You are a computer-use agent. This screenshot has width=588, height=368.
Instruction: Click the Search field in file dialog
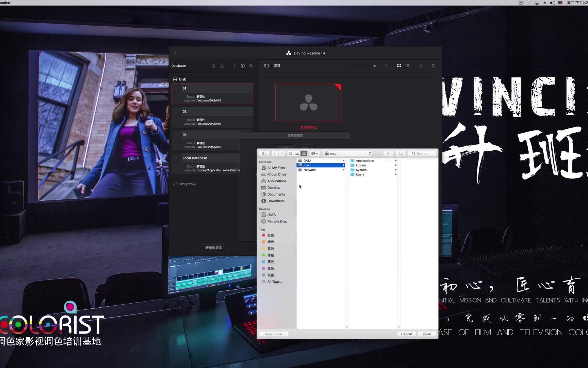coord(422,153)
